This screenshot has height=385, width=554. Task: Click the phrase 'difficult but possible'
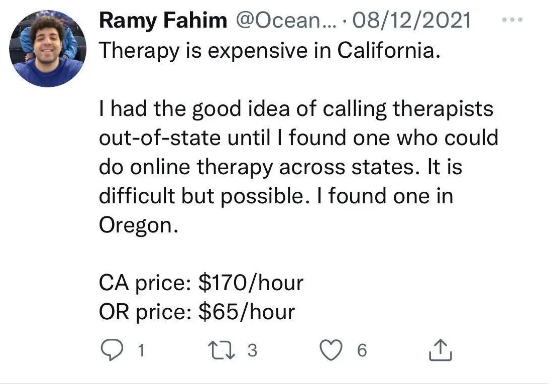coord(201,196)
